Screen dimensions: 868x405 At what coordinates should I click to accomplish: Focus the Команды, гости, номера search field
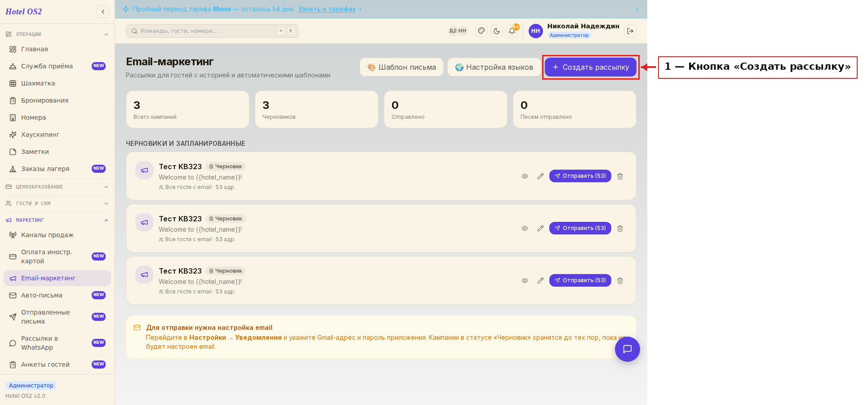pos(212,31)
